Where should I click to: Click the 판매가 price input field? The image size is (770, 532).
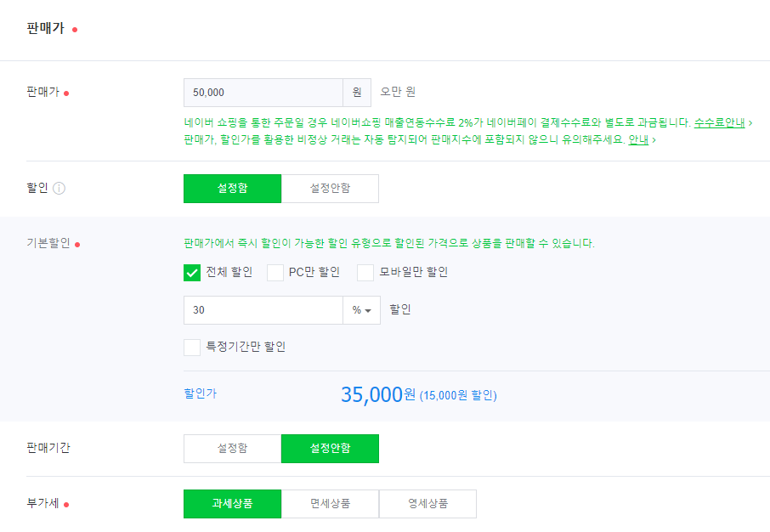[x=263, y=93]
